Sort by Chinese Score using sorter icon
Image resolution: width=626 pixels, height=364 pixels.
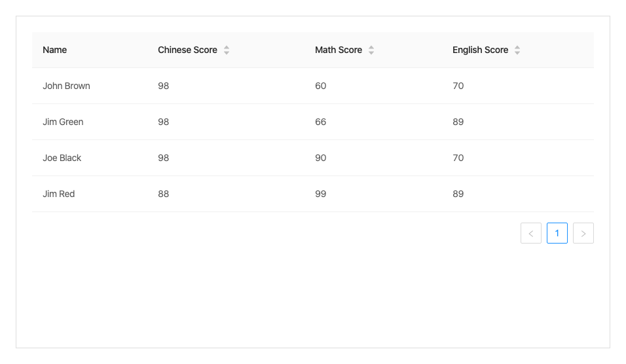(x=227, y=50)
